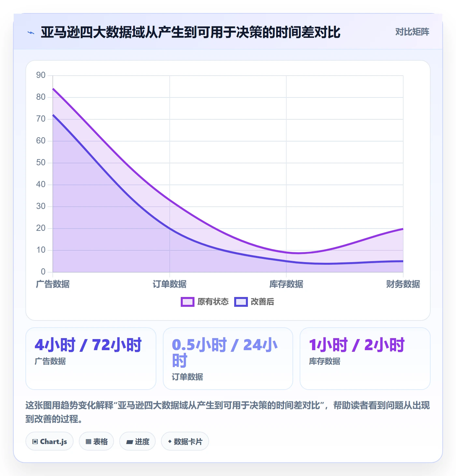Open the 1小时 / 2小时 data card
Image resolution: width=456 pixels, height=476 pixels.
pos(365,359)
